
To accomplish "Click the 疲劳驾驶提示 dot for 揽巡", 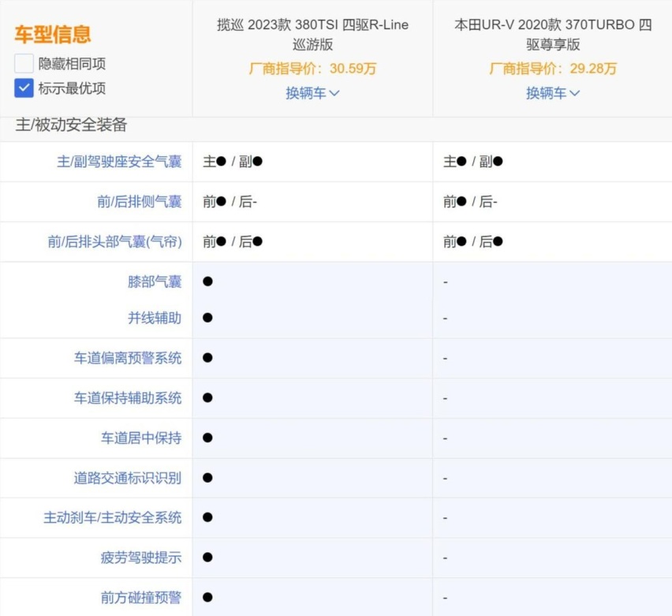I will [208, 558].
